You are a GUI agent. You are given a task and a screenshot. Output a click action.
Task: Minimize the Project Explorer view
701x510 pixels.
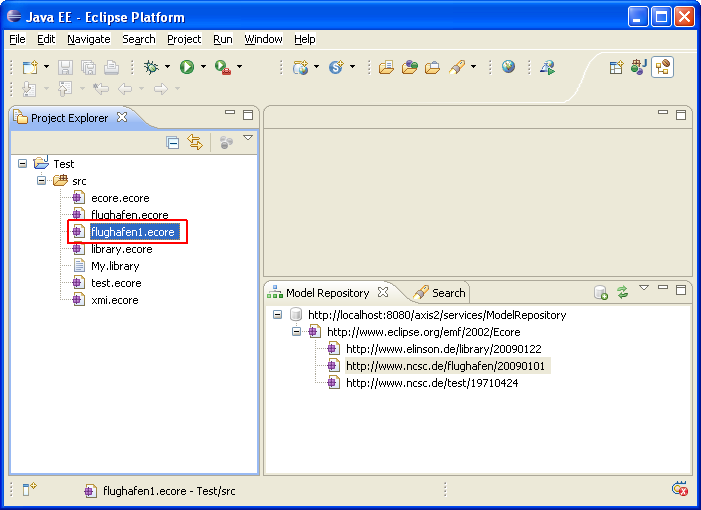click(x=230, y=113)
